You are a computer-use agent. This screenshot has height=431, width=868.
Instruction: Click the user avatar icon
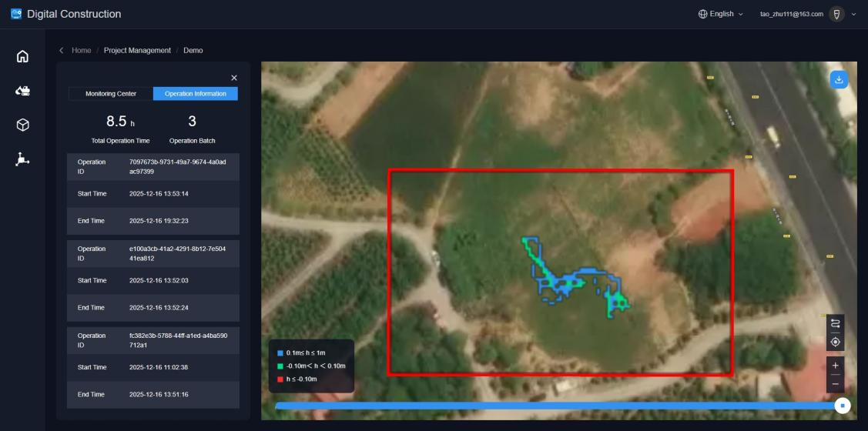tap(836, 14)
